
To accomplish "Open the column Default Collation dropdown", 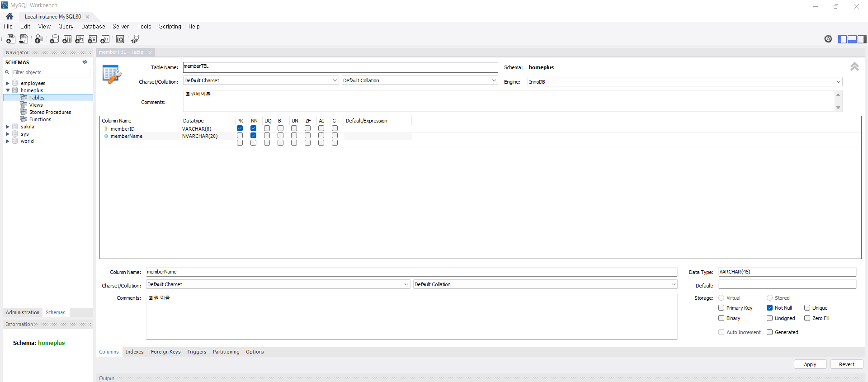I will click(545, 284).
